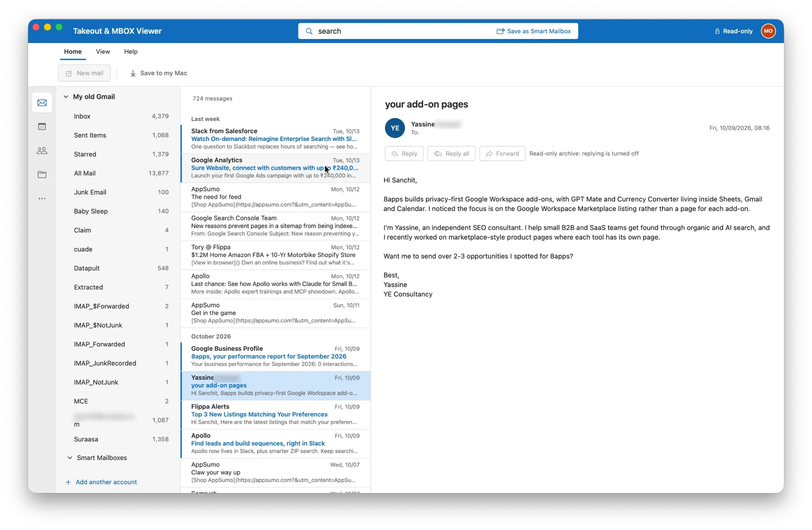Click the YE sender avatar
812x530 pixels.
395,128
